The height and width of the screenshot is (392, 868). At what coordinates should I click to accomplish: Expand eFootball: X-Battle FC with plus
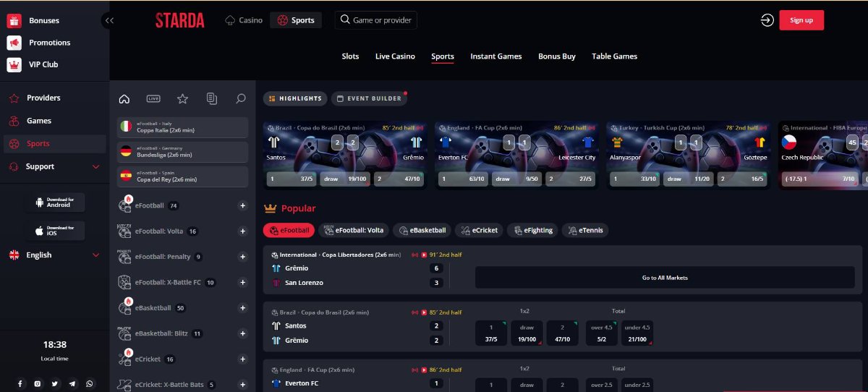click(x=242, y=282)
